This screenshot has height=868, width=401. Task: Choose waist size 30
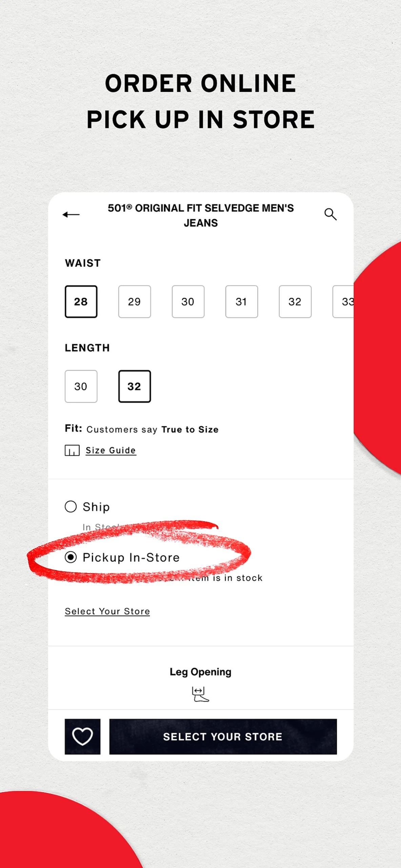coord(188,301)
